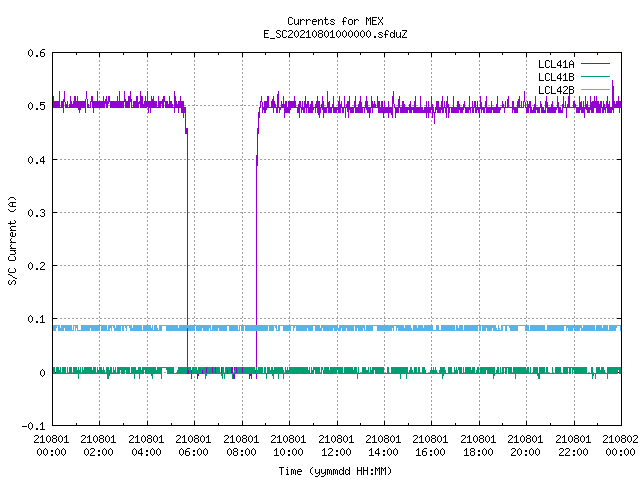Select the LCL41A legend label
640x480 pixels.
coord(556,64)
